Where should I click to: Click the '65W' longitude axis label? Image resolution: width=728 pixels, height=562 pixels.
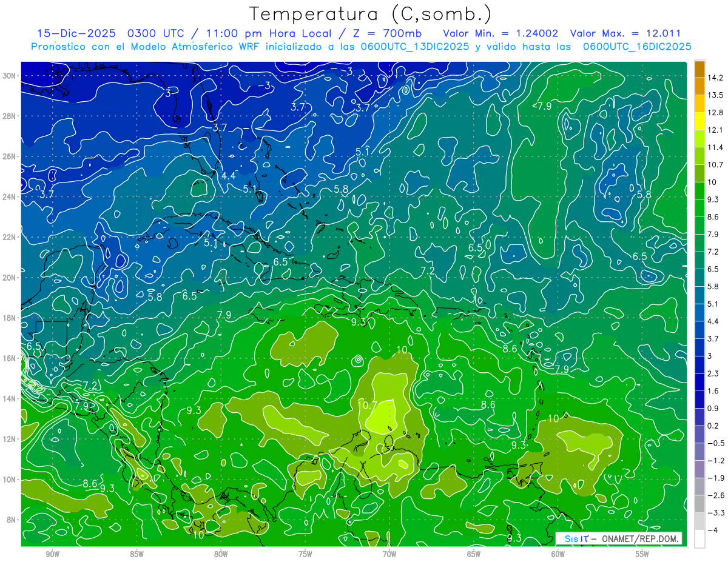(473, 554)
